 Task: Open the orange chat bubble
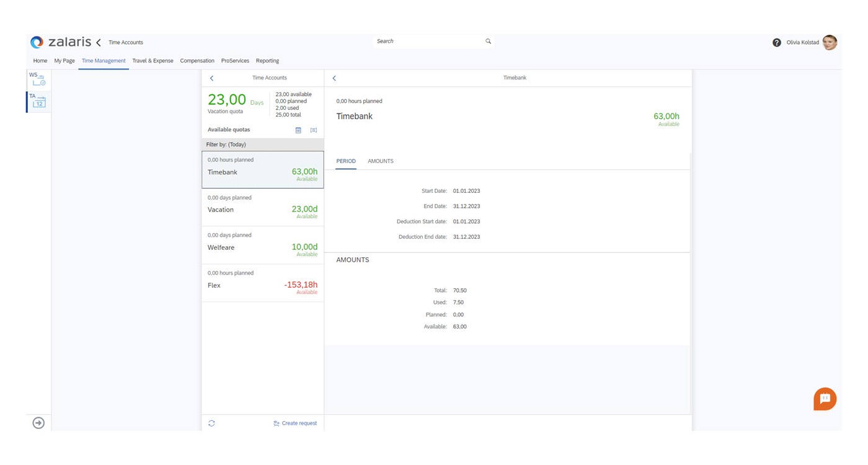825,399
